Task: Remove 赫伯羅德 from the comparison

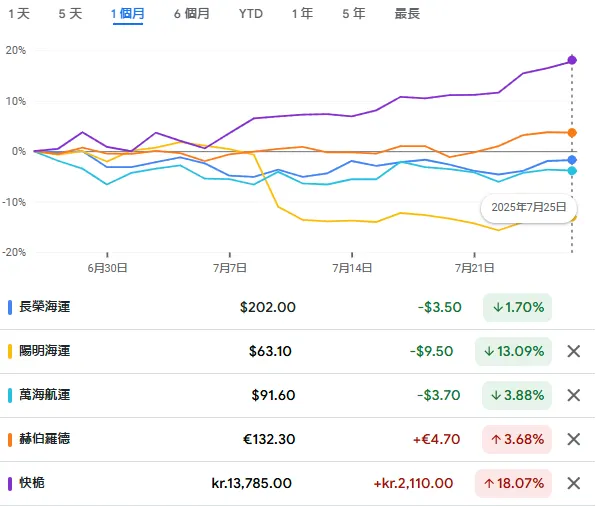Action: [574, 439]
